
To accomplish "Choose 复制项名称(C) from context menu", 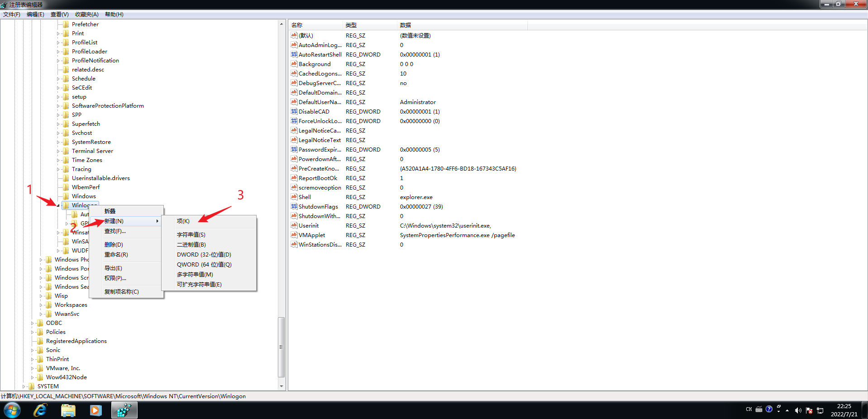I will pyautogui.click(x=126, y=292).
